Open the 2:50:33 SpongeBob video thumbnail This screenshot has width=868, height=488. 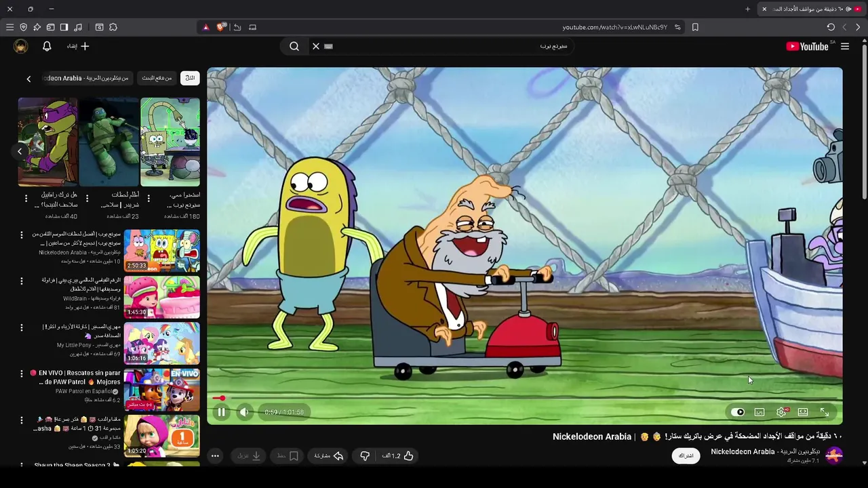pyautogui.click(x=162, y=251)
